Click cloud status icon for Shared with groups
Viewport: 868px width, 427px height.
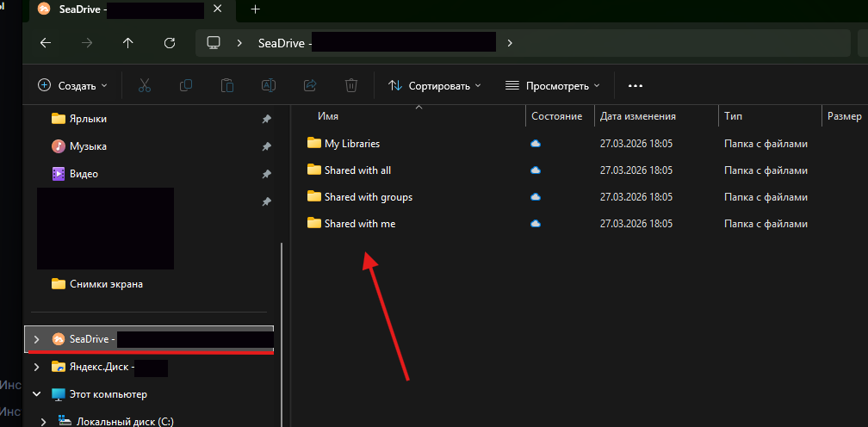pyautogui.click(x=536, y=197)
